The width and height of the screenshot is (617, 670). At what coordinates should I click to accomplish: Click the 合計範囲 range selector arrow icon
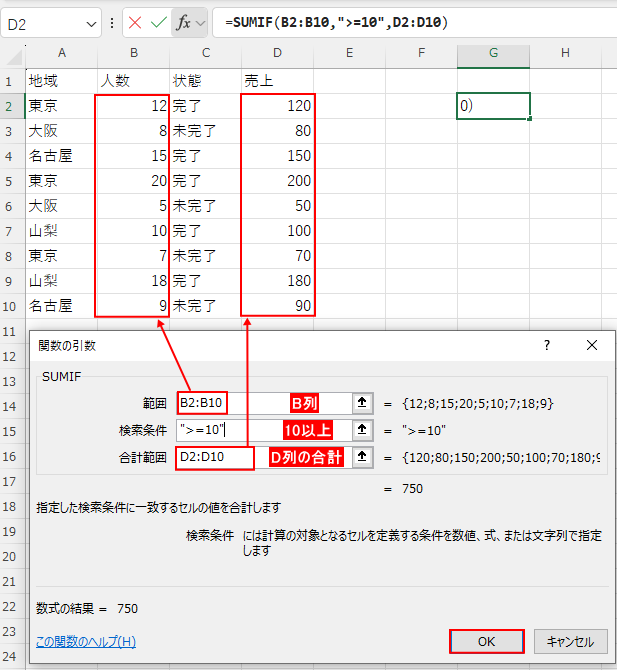pos(361,458)
